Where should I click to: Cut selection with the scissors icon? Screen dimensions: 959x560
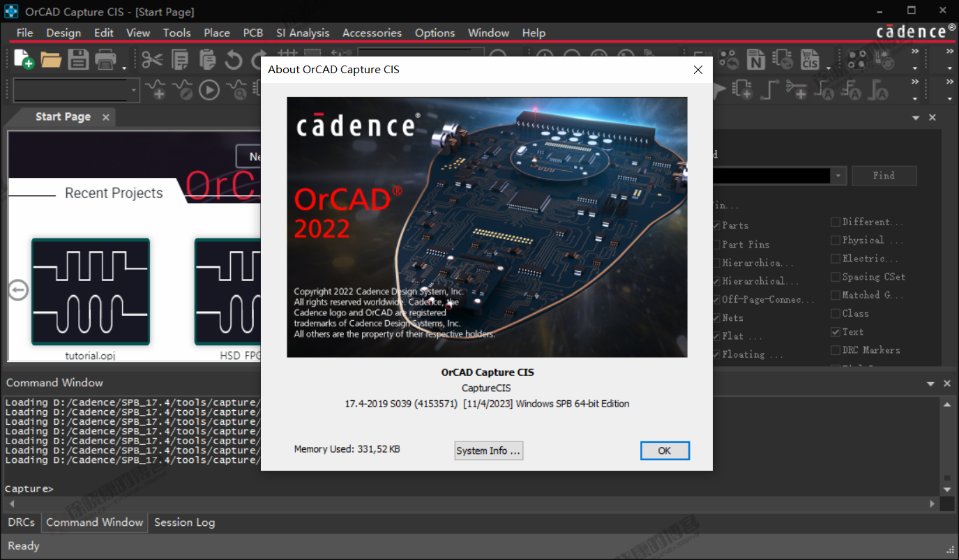152,59
